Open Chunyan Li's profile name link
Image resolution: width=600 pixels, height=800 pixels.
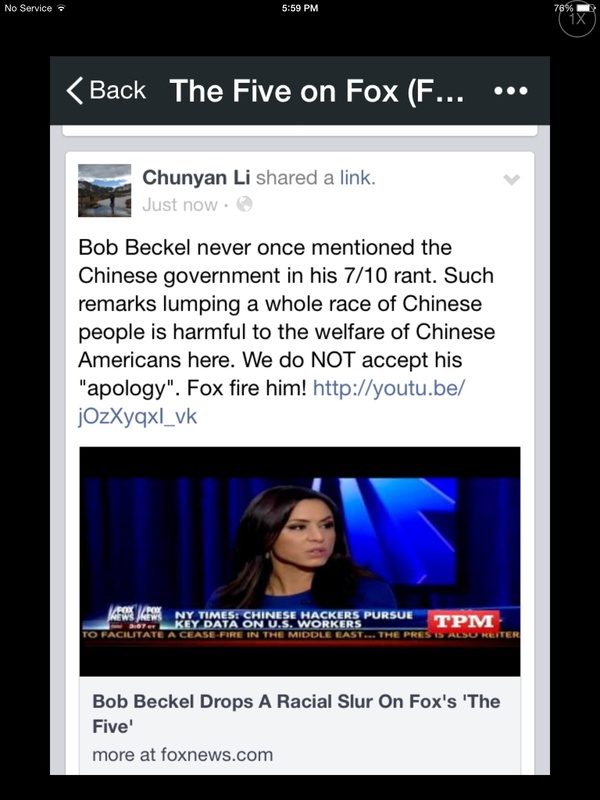[x=196, y=178]
